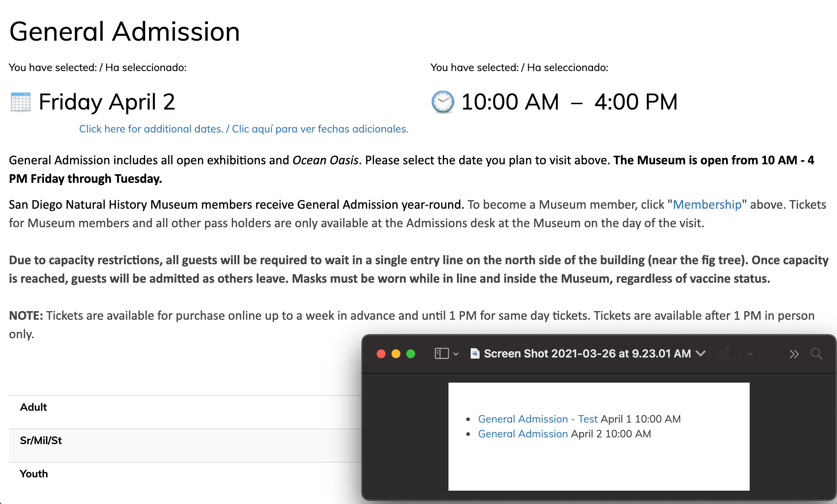The image size is (837, 504).
Task: Select the Adult ticket row
Action: pos(34,407)
